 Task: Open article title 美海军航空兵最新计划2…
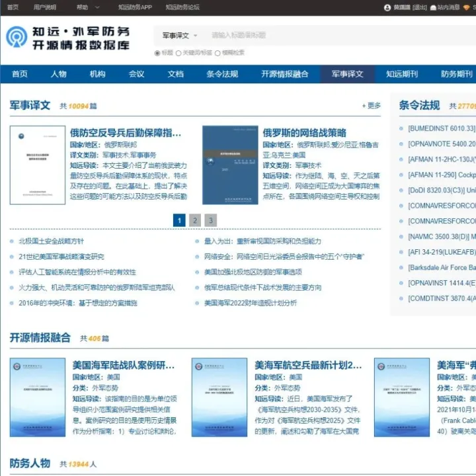(308, 365)
